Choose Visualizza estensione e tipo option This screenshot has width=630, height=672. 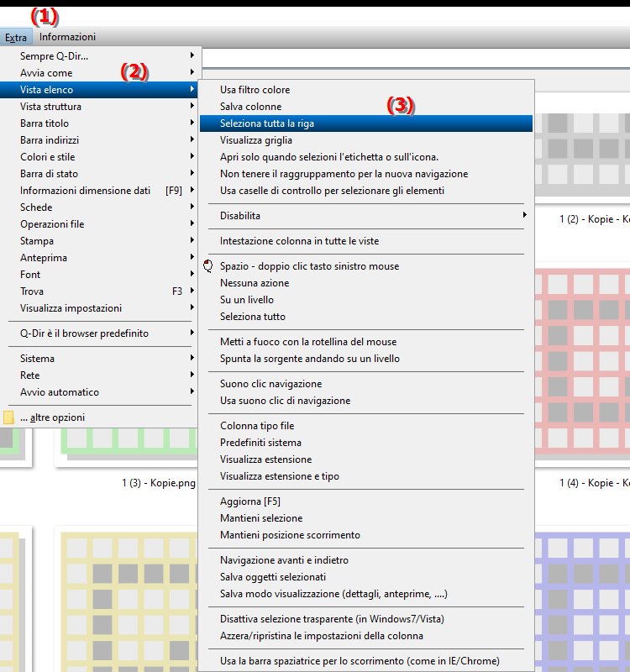(366, 476)
